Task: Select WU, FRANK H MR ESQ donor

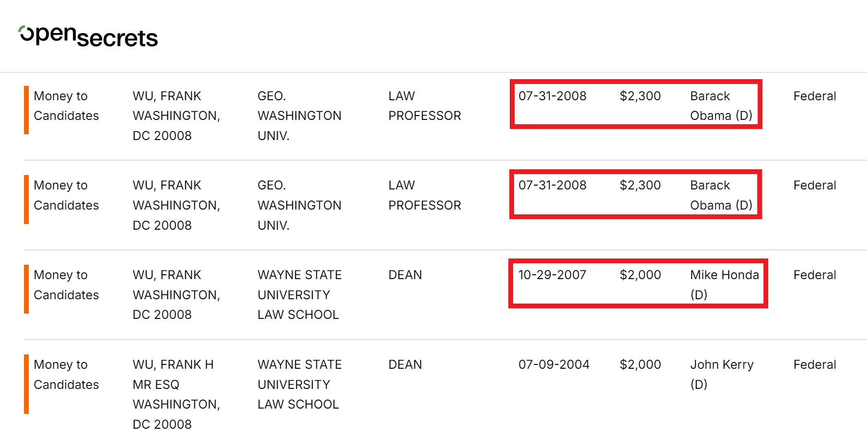Action: coord(176,394)
